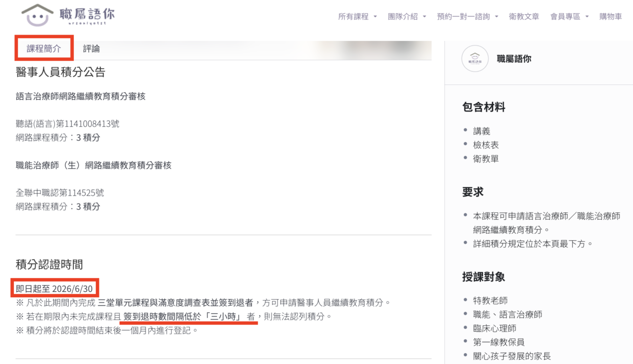Viewport: 633px width, 364px height.
Task: Click the 衛教單 list item
Action: pos(486,159)
